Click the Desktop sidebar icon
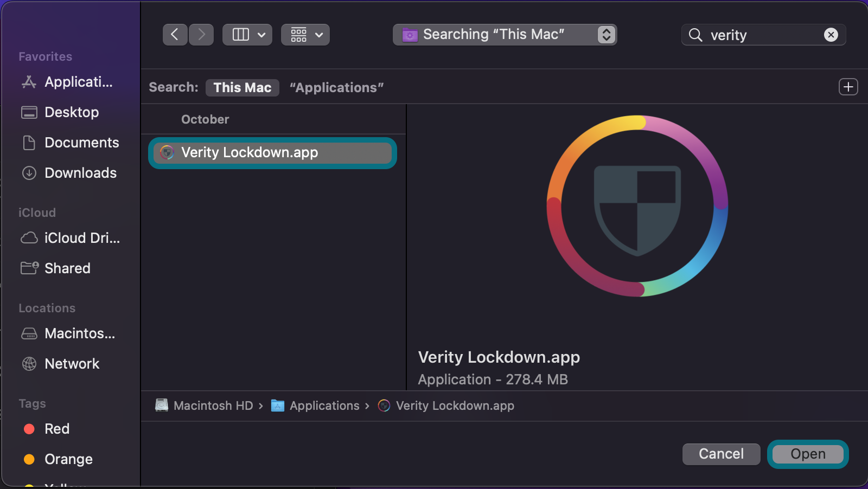The image size is (868, 489). click(x=29, y=112)
